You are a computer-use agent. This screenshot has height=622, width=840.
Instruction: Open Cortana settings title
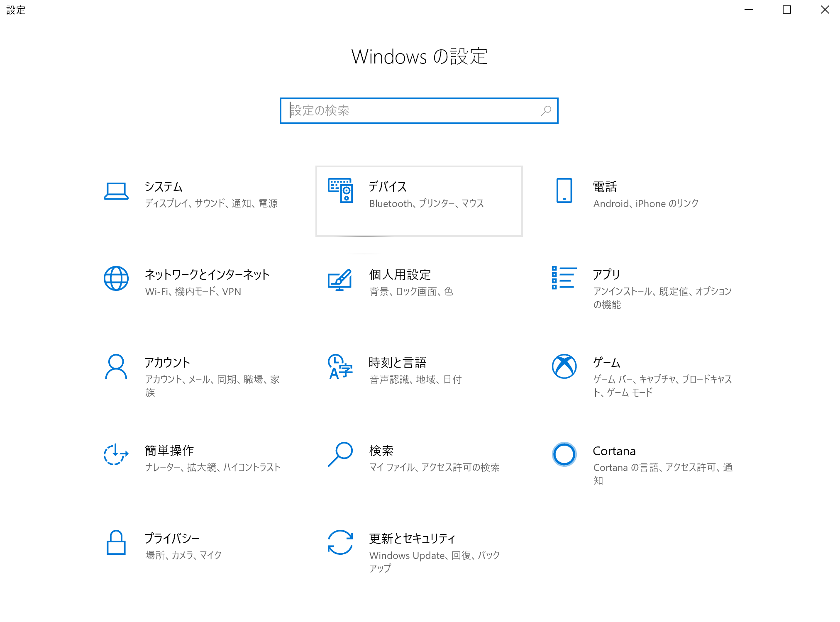(x=614, y=451)
